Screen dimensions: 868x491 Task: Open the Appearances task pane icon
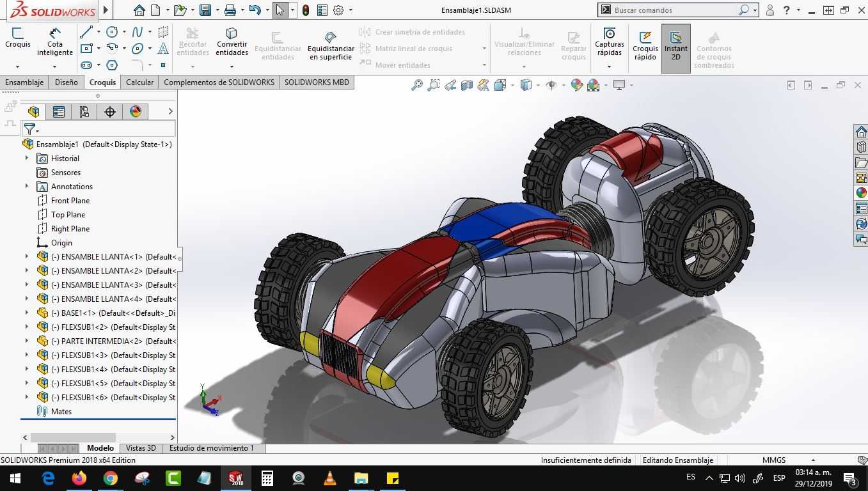861,193
